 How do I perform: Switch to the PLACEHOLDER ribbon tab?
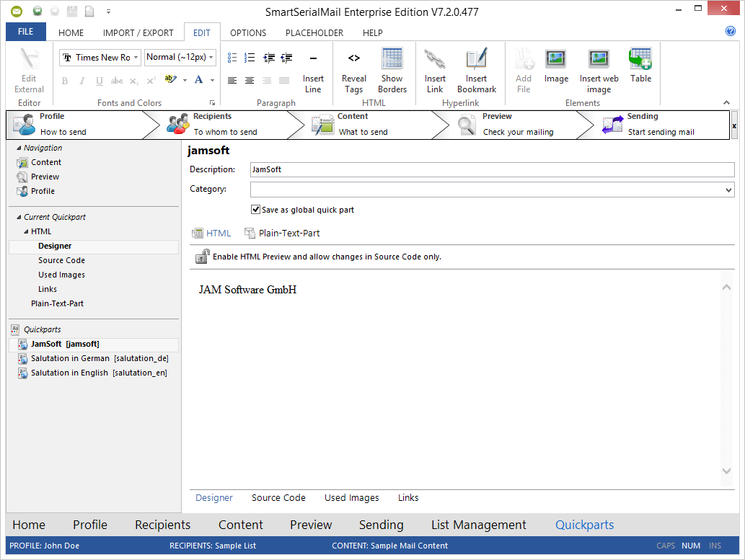(x=314, y=32)
